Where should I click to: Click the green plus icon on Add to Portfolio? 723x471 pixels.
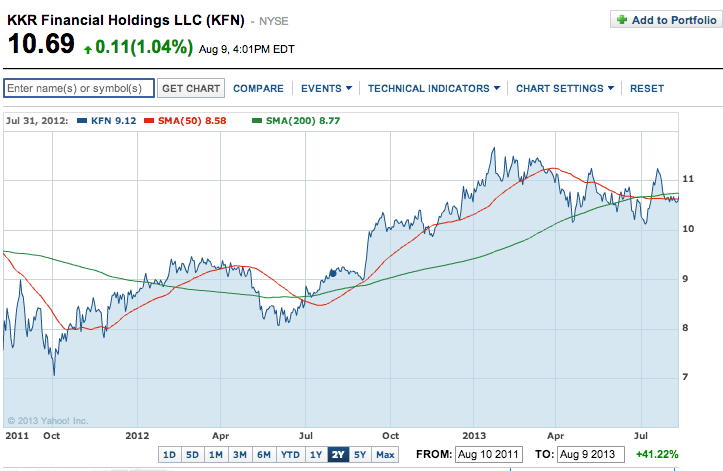click(622, 20)
